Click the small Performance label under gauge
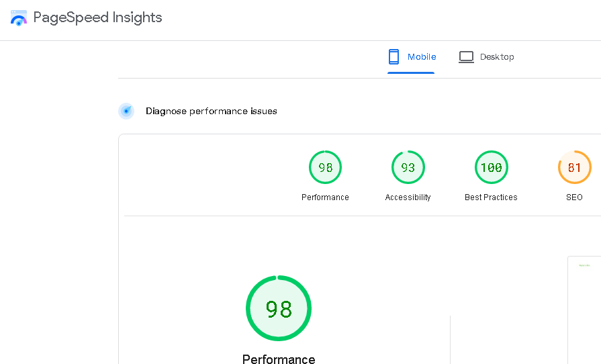 (x=325, y=197)
